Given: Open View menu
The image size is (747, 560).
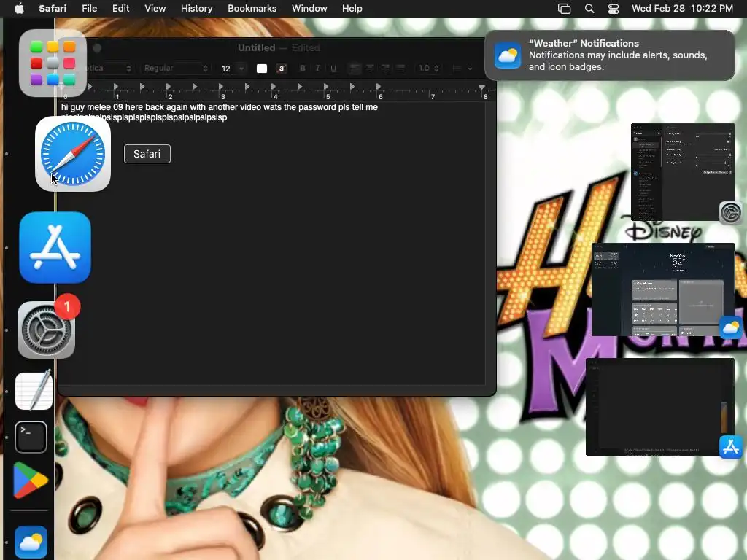Looking at the screenshot, I should (x=155, y=9).
